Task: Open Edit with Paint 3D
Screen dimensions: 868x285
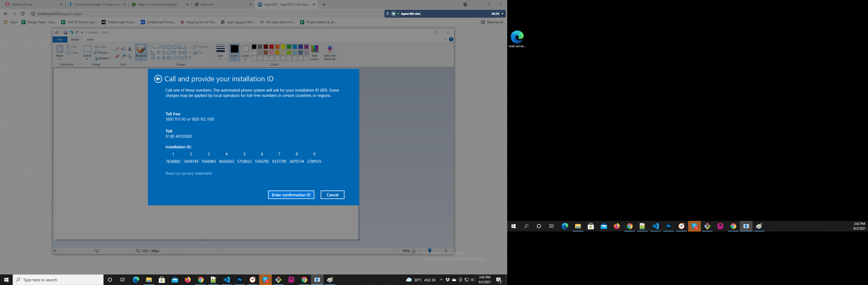Action: pos(330,53)
